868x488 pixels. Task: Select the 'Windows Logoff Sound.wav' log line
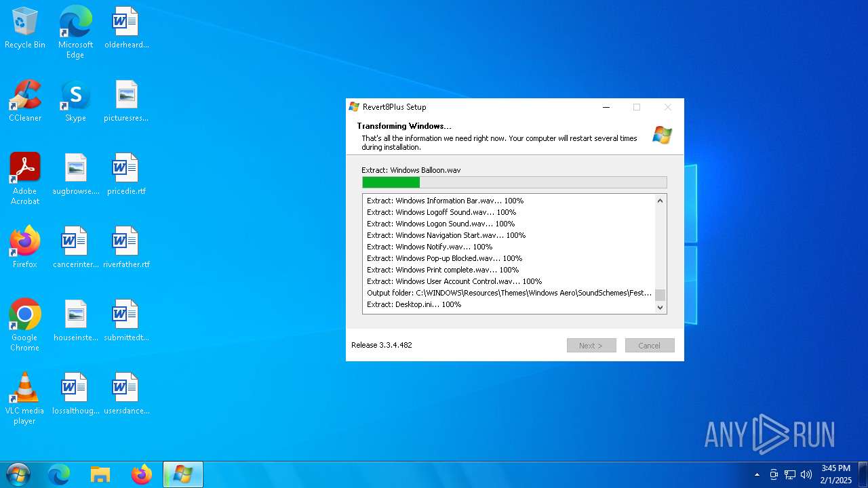441,212
